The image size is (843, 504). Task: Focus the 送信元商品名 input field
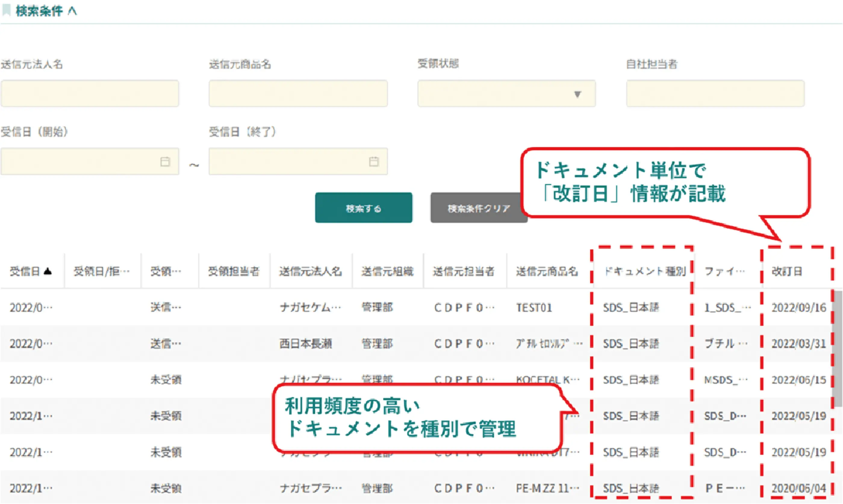298,94
